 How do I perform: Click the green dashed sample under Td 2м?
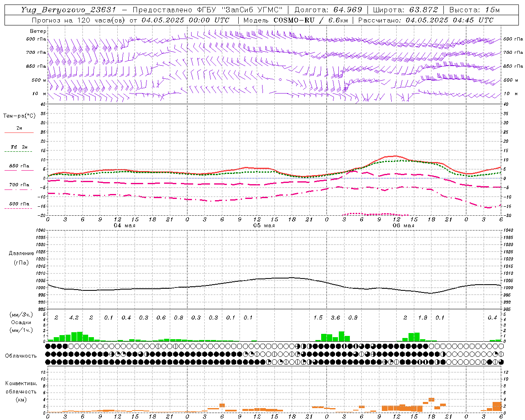pyautogui.click(x=19, y=152)
